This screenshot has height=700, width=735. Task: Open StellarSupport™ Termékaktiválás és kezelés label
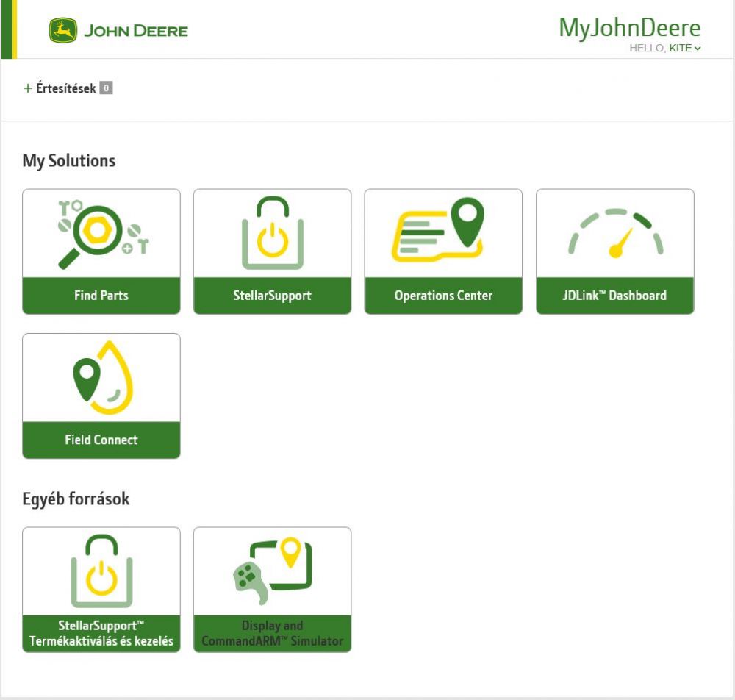pyautogui.click(x=101, y=633)
